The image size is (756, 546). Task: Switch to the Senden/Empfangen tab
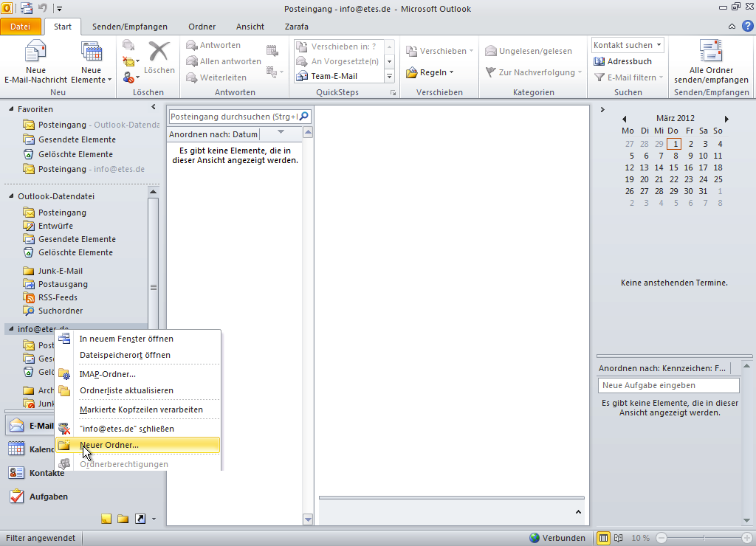tap(130, 27)
